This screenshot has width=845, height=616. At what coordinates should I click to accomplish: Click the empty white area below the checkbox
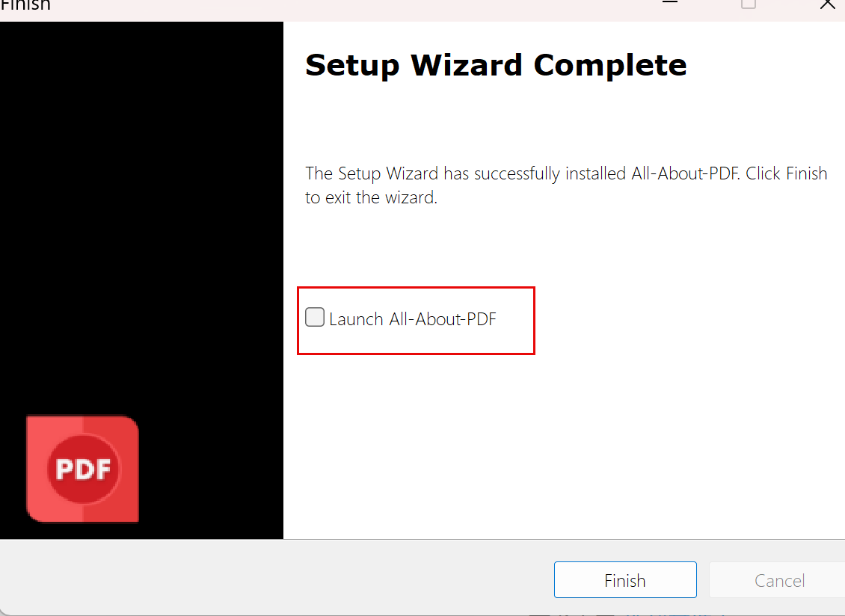[564, 446]
